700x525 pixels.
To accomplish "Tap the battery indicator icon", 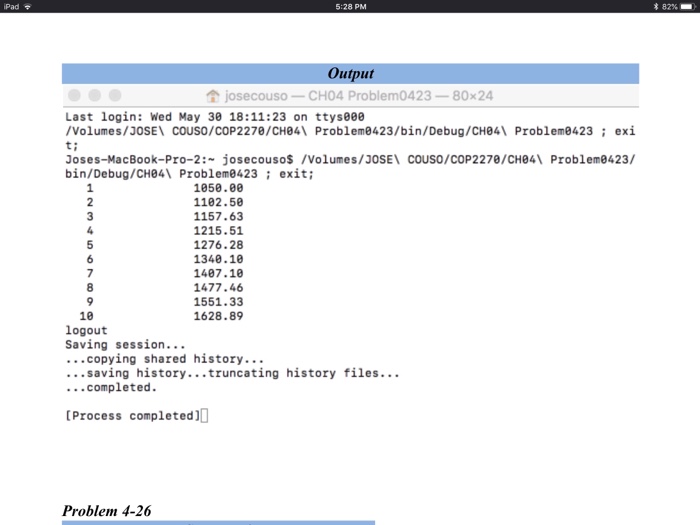I will tap(688, 6).
